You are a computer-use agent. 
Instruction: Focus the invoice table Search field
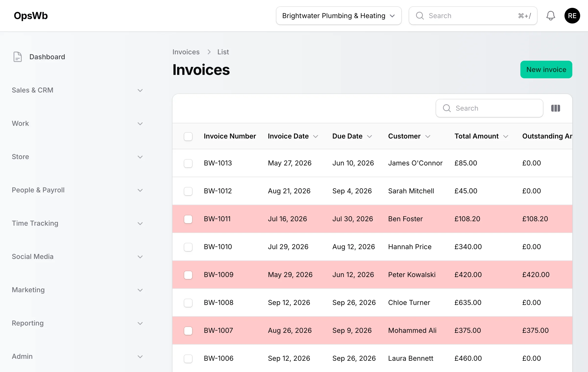(489, 108)
